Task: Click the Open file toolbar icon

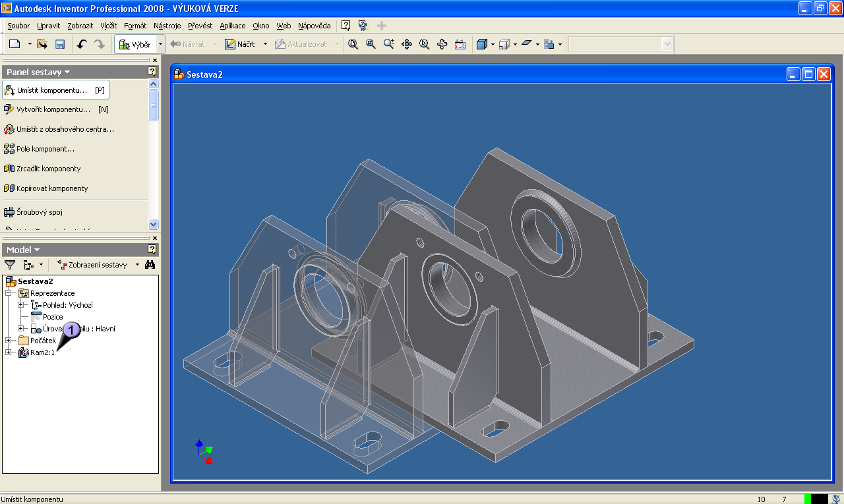Action: click(42, 44)
